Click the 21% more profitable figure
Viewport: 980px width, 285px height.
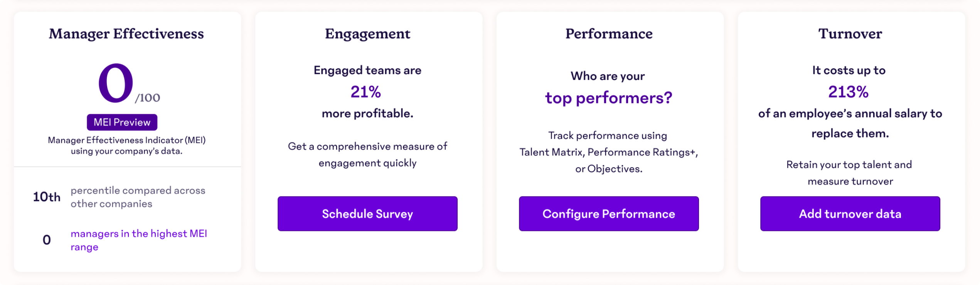point(366,92)
